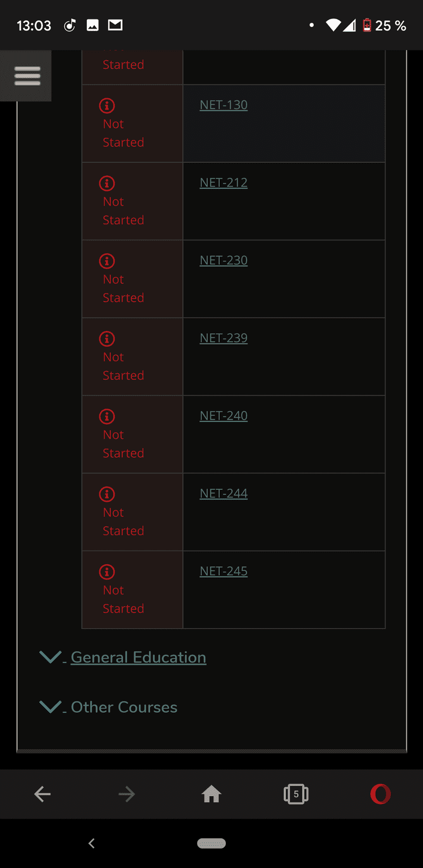Tap the Android home pill
Image resolution: width=423 pixels, height=868 pixels.
211,843
